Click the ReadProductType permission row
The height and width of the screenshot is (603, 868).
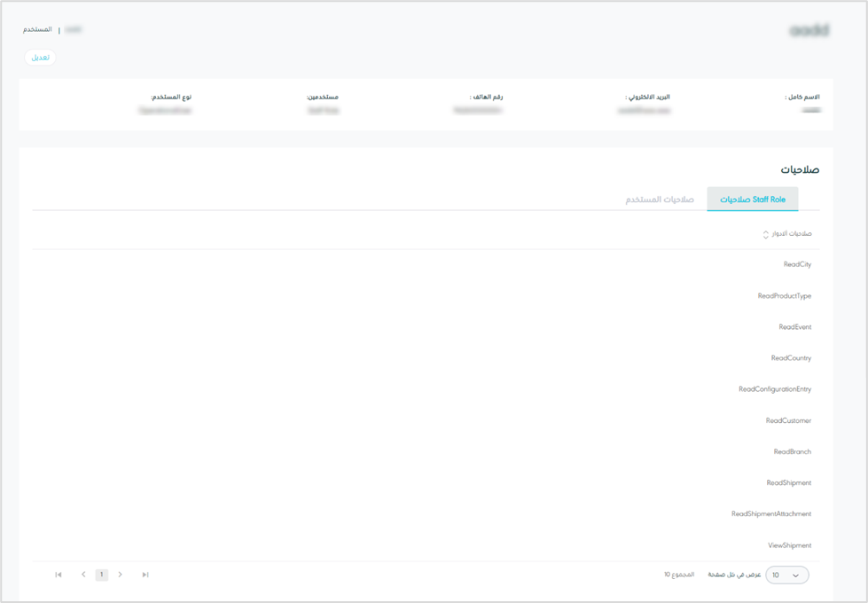coord(784,296)
